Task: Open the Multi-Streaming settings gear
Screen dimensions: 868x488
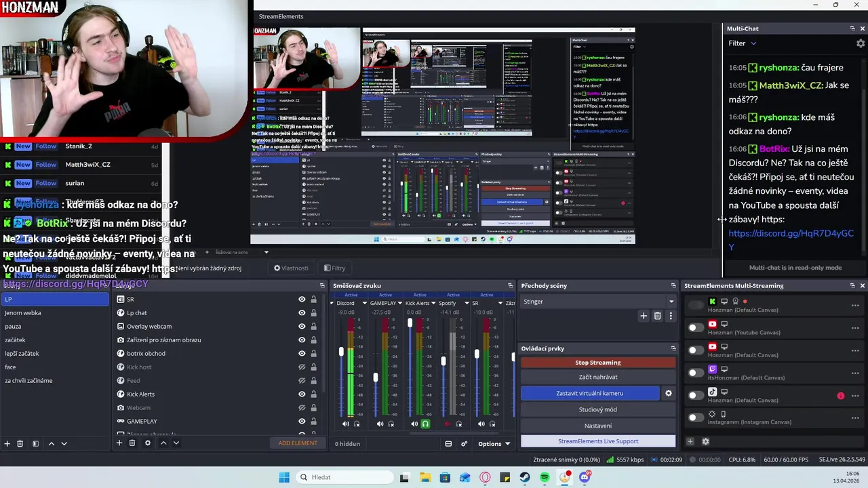Action: tap(705, 441)
